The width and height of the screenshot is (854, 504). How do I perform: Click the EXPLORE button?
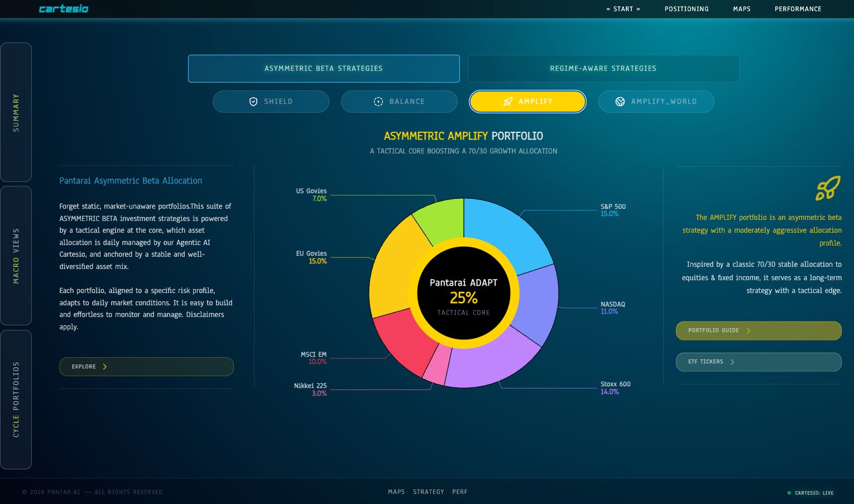[146, 367]
